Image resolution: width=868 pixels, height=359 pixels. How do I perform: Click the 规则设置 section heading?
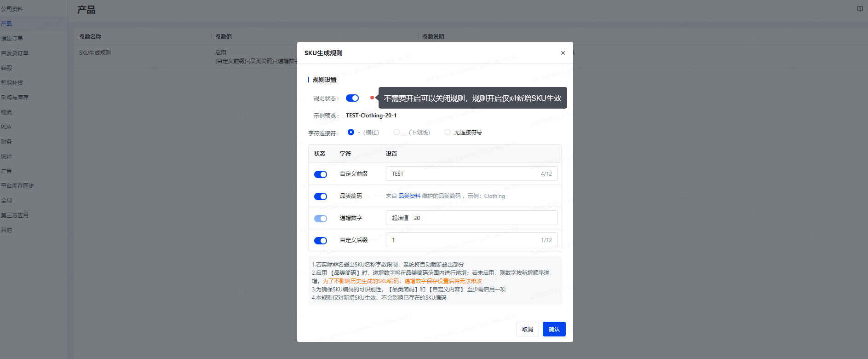tap(325, 80)
